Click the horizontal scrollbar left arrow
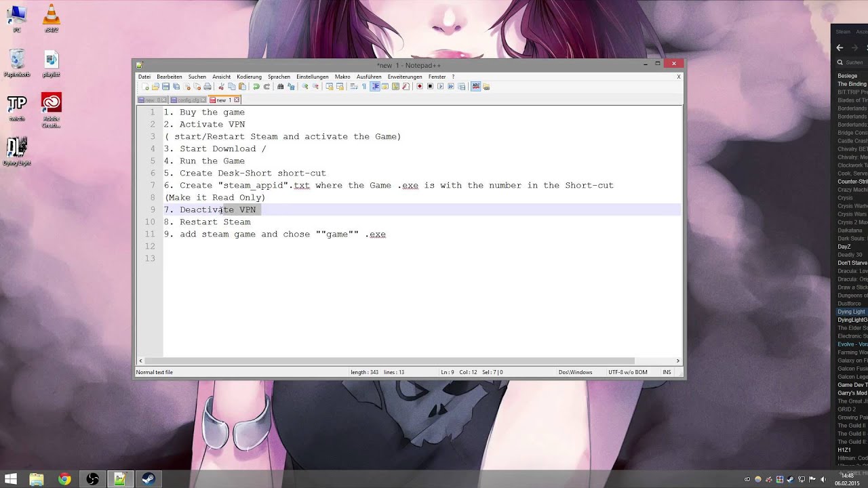Screen dimensions: 868x488 (x=140, y=361)
